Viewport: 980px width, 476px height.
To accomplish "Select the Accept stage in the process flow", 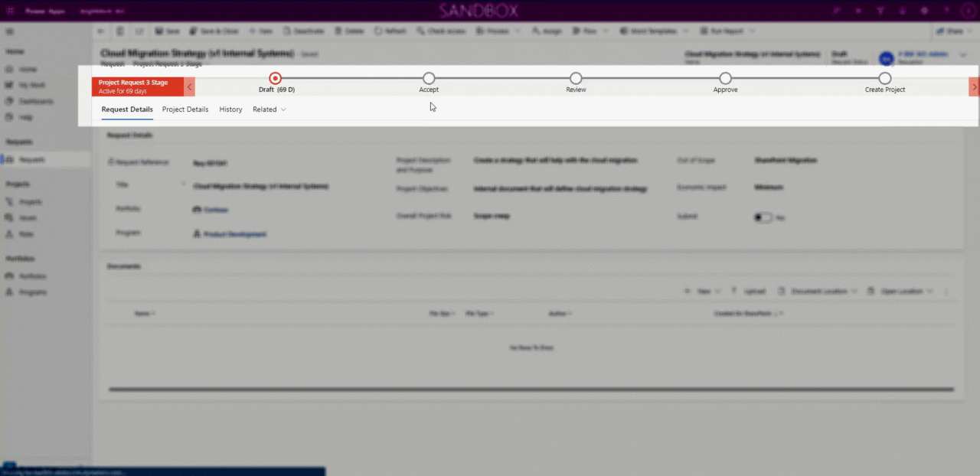I will (429, 78).
